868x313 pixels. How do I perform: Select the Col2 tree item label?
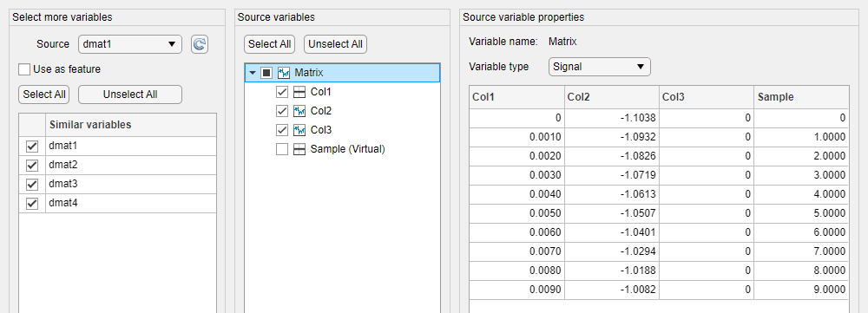coord(321,111)
